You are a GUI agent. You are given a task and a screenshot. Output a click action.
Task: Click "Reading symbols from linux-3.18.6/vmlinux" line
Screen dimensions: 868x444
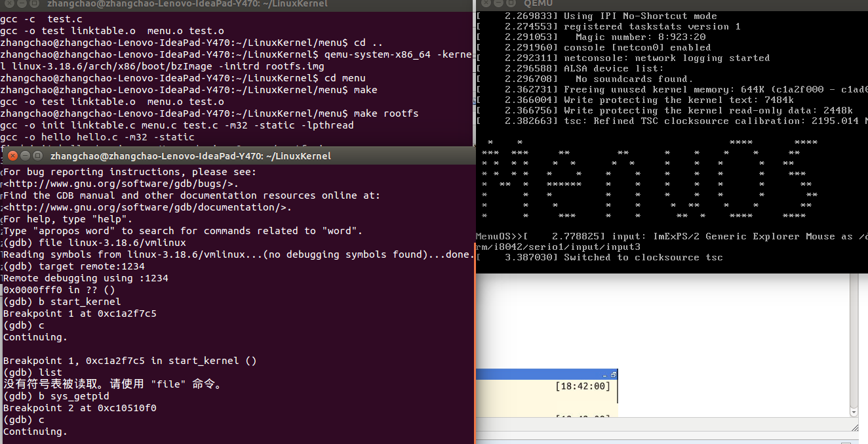click(x=239, y=254)
